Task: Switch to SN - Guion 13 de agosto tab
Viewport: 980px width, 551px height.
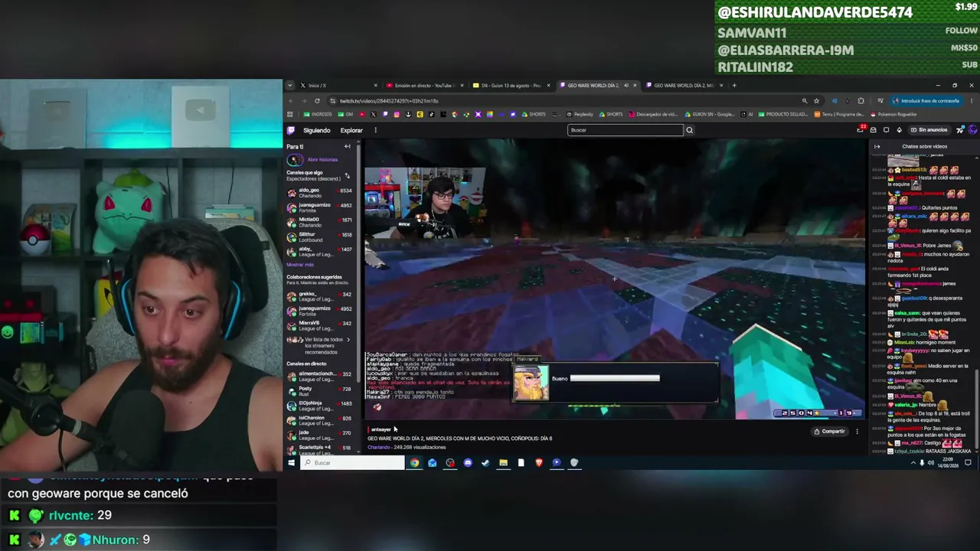Action: coord(511,85)
